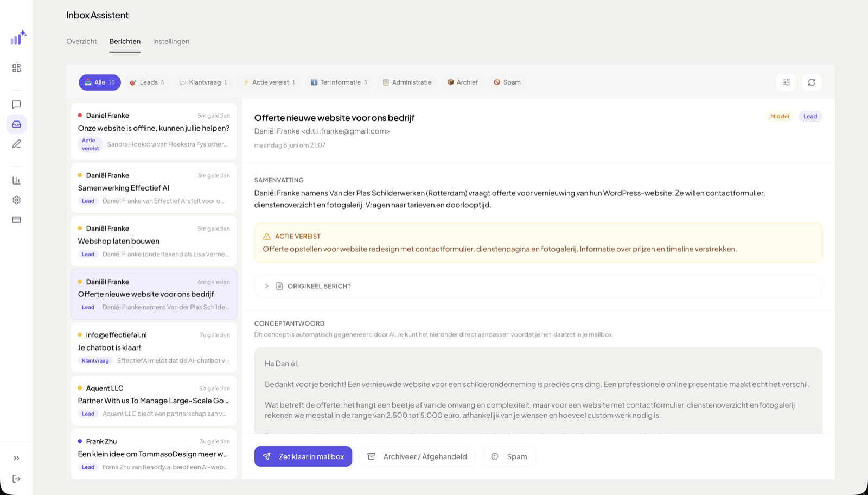
Task: Select the Alle filter chip
Action: (x=100, y=82)
